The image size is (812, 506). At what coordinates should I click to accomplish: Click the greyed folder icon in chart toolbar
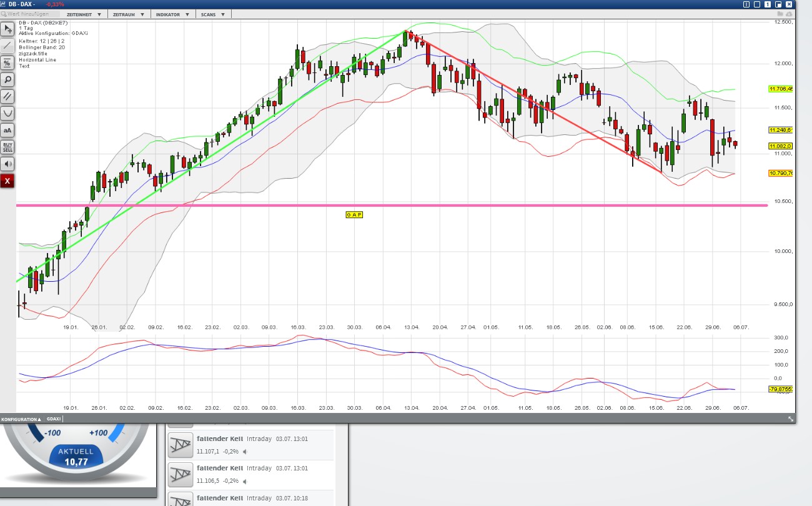[x=780, y=13]
